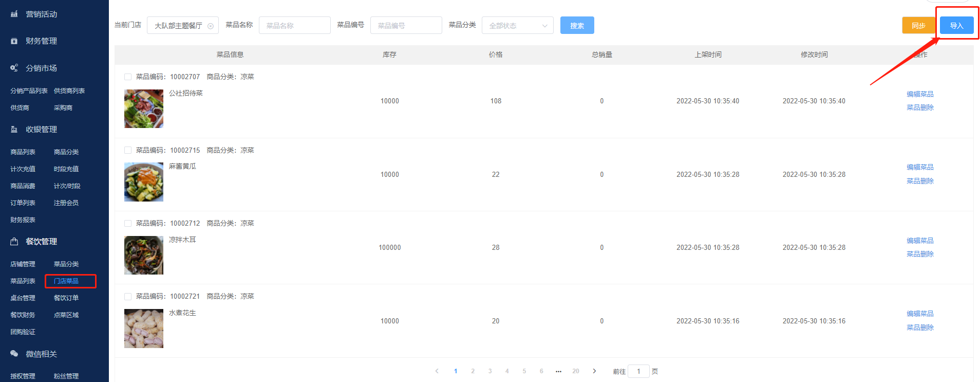
Task: Click the 分销市场 sidebar icon
Action: click(14, 68)
